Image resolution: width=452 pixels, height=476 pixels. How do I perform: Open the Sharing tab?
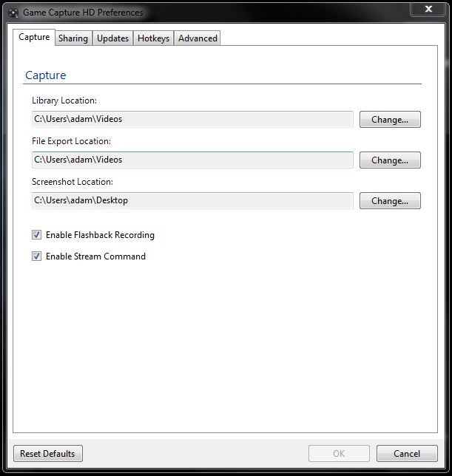[72, 38]
